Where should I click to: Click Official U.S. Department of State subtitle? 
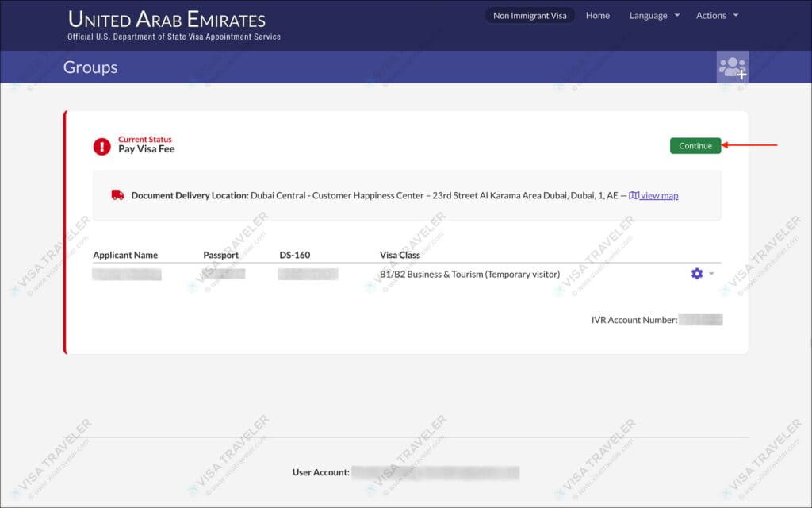tap(174, 37)
